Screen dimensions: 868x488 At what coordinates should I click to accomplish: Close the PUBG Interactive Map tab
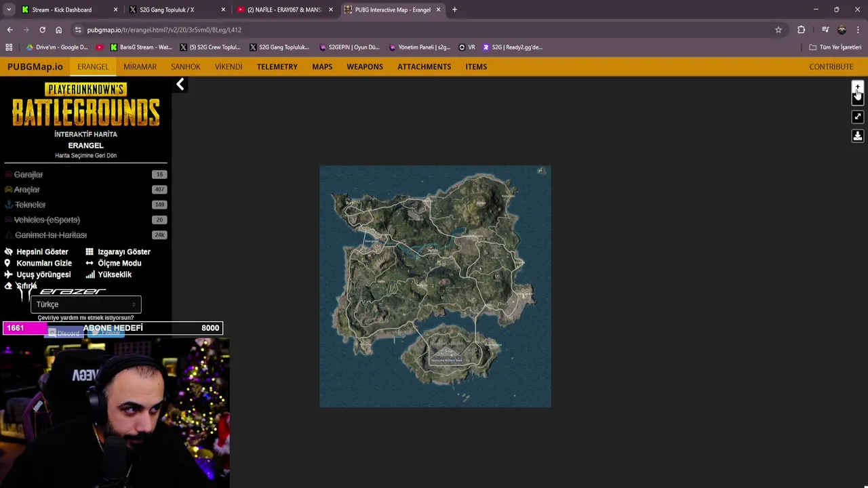point(438,9)
